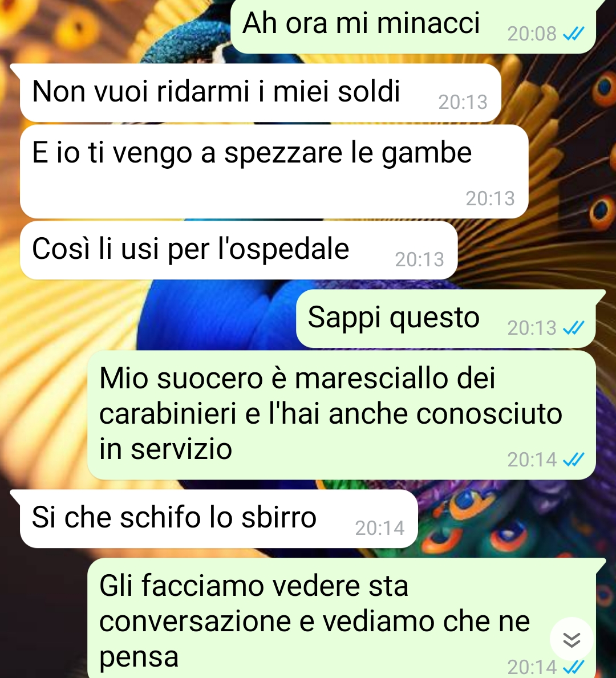
Task: Tap 20:14 timestamp on 'Si che schifo'
Action: [x=379, y=528]
